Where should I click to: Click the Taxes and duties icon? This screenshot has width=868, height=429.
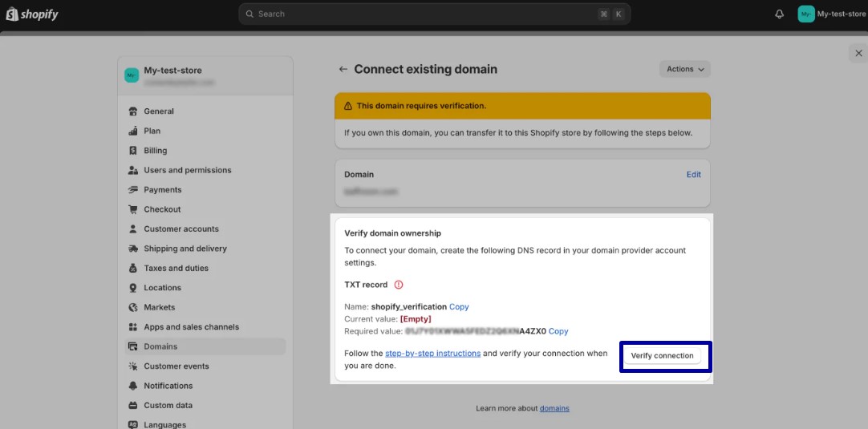[133, 268]
